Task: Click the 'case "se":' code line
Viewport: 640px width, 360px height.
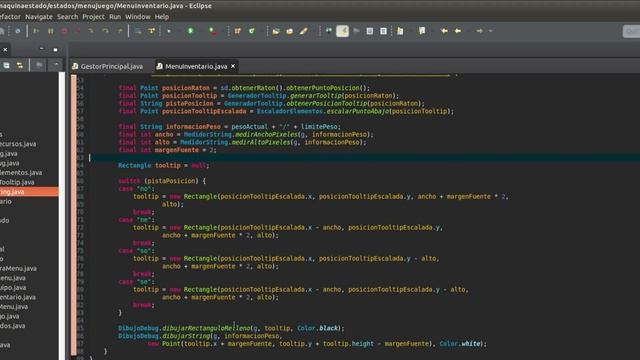Action: coord(136,282)
